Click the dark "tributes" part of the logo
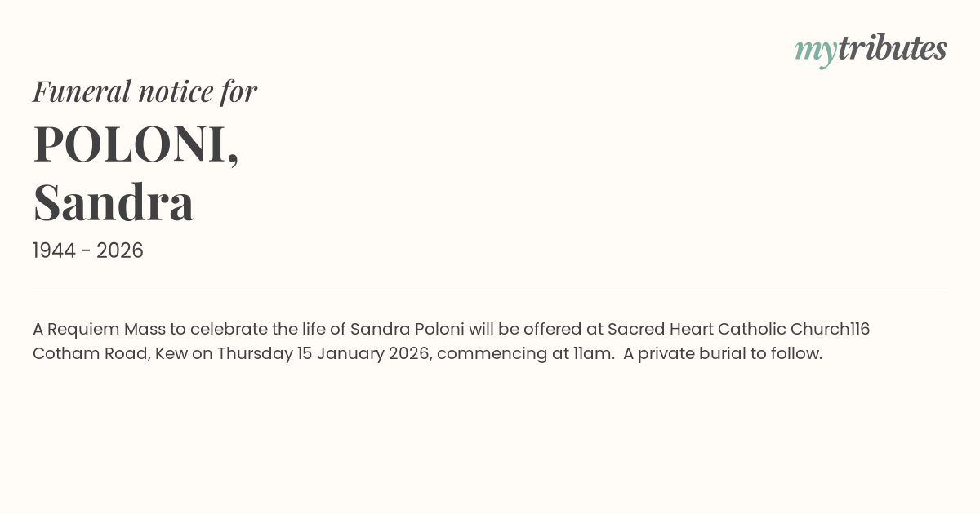Screen dimensions: 980x514 coord(892,48)
